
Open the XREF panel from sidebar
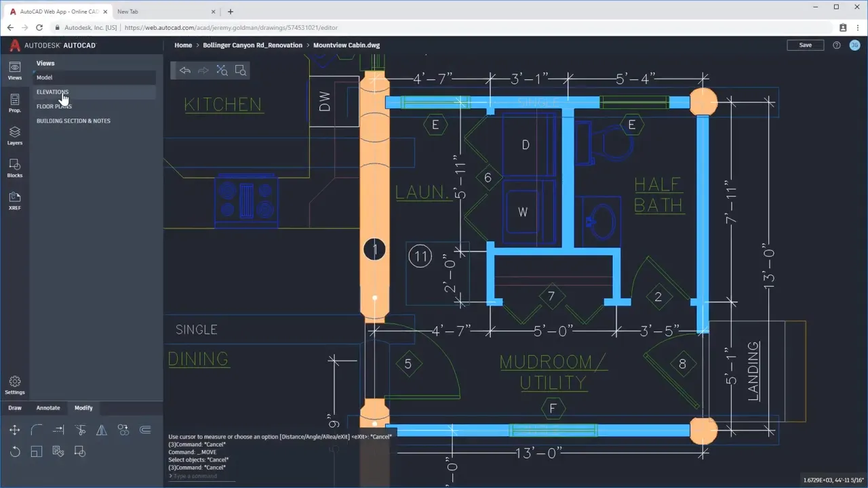14,201
